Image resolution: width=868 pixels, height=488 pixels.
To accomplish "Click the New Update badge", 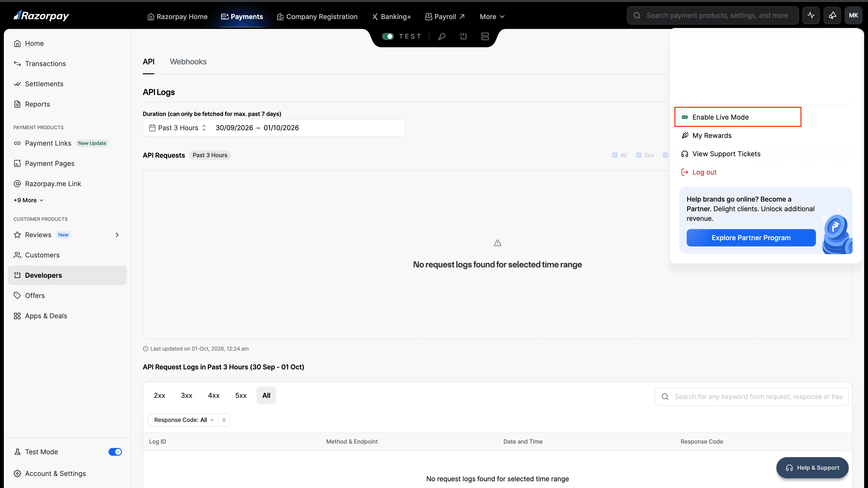I will point(92,143).
